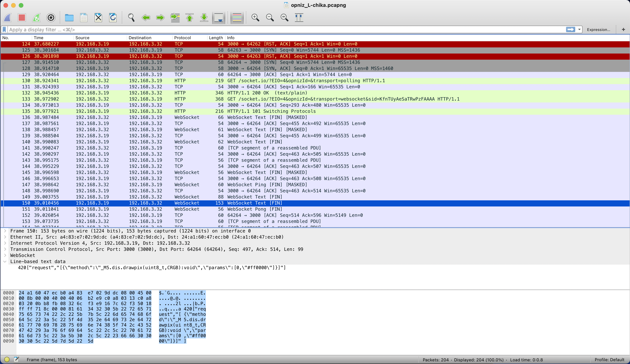Click the zoom in magnifier icon
The height and width of the screenshot is (364, 630).
255,18
